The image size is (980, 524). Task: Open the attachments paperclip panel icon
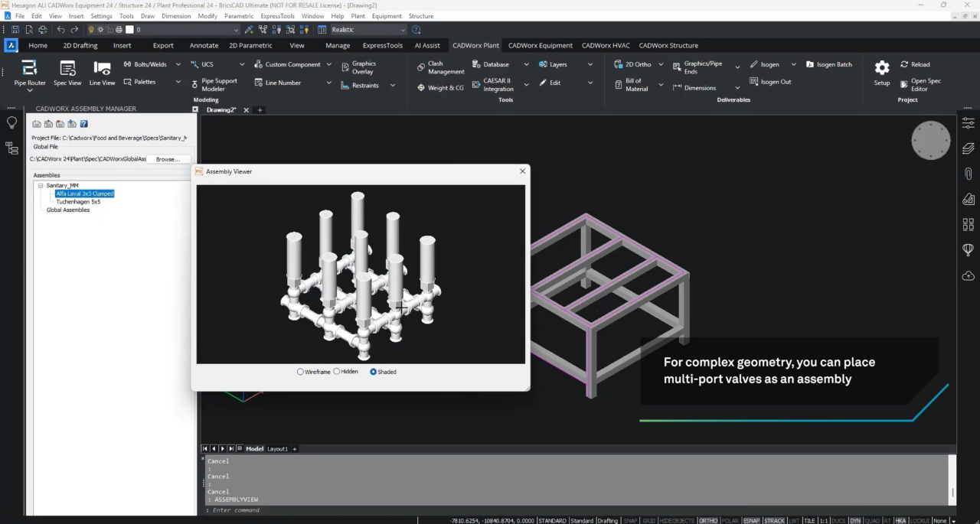point(968,174)
